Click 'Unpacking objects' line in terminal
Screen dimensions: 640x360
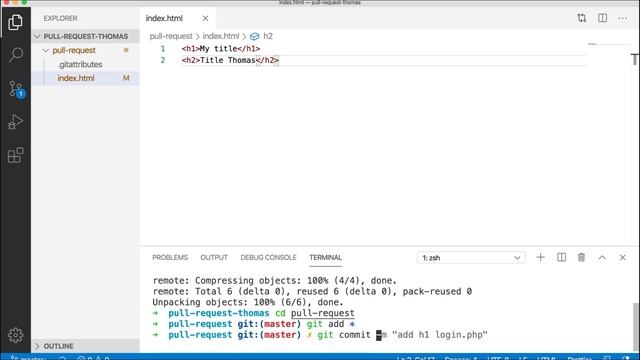248,302
